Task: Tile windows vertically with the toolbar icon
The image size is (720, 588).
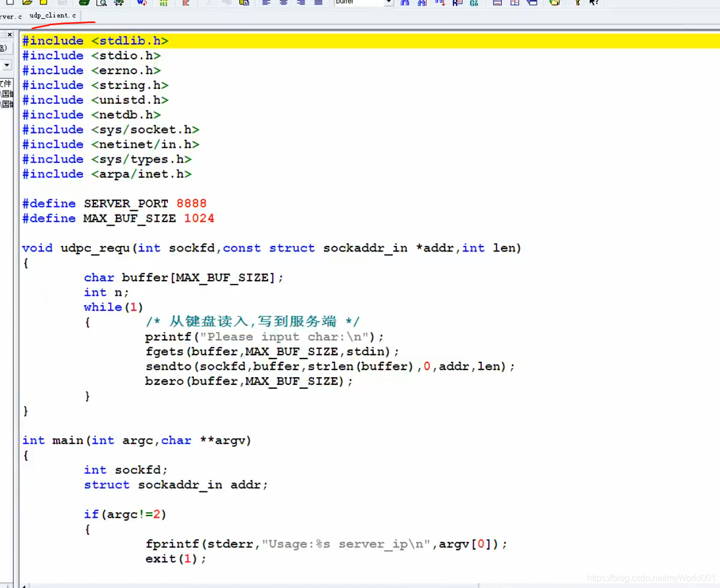Action: click(x=515, y=3)
